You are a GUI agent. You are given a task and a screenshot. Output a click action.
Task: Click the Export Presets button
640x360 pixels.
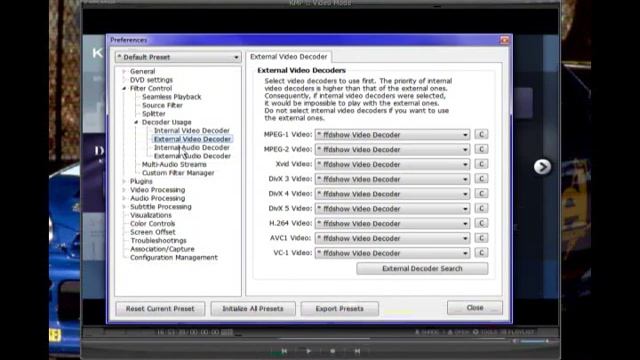point(339,309)
